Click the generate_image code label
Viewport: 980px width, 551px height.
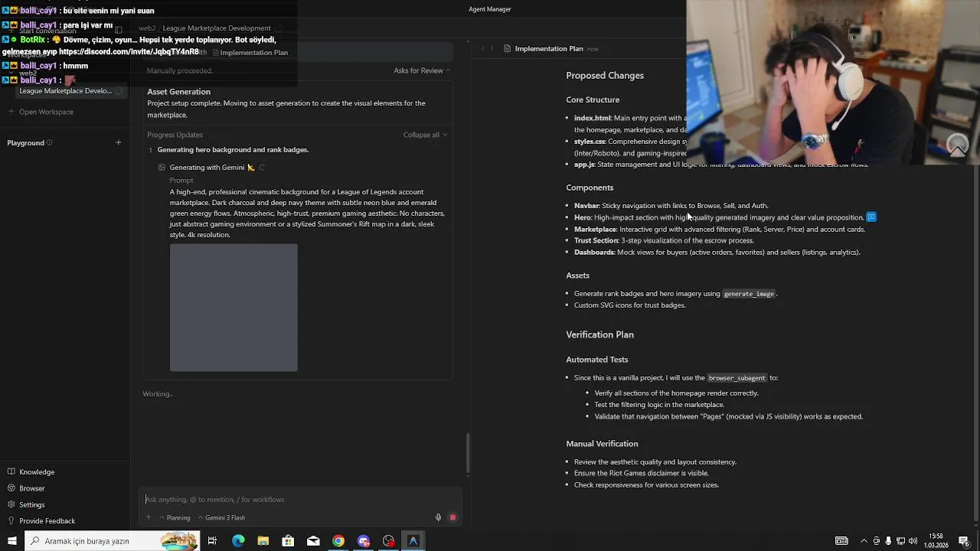[749, 294]
